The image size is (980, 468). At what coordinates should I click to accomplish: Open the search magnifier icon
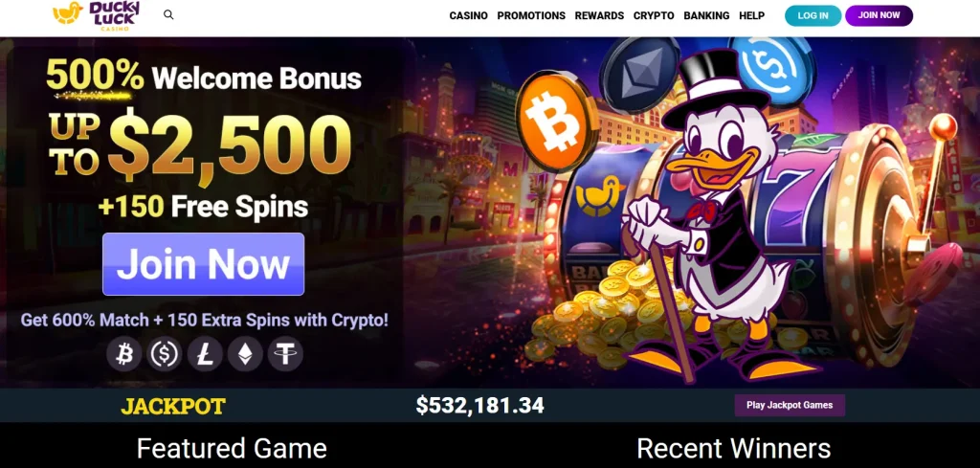pyautogui.click(x=168, y=15)
